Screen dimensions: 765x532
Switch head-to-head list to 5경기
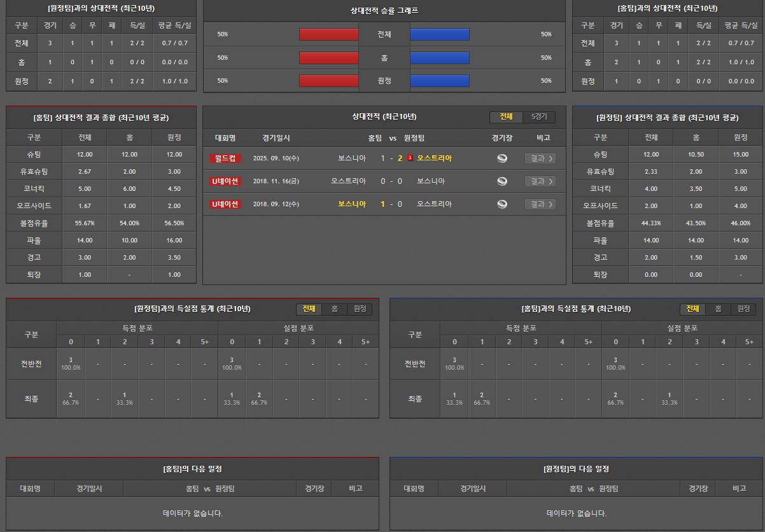538,117
